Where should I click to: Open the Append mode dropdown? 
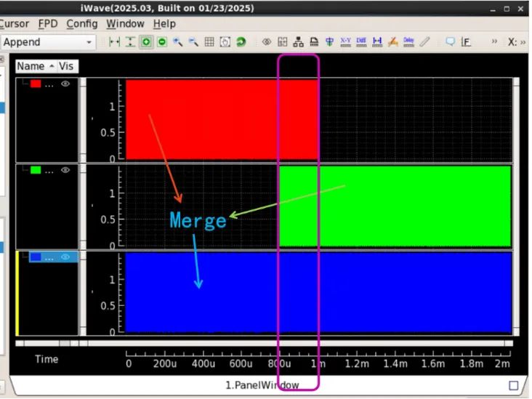pyautogui.click(x=89, y=42)
